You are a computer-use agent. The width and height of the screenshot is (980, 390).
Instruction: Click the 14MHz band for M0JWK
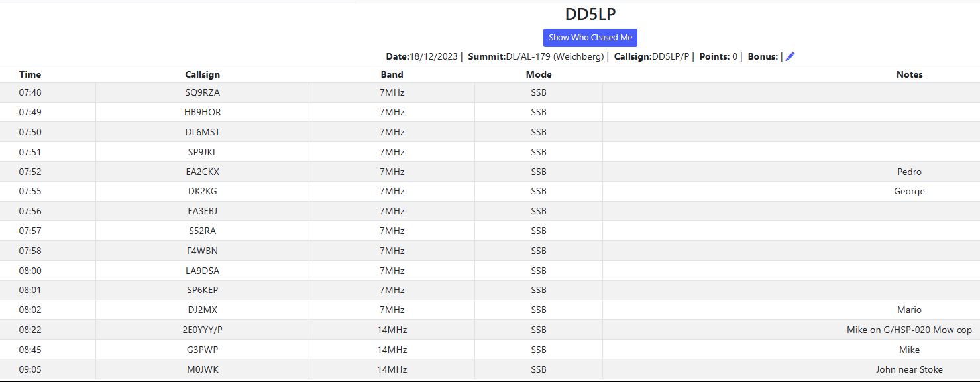point(392,369)
